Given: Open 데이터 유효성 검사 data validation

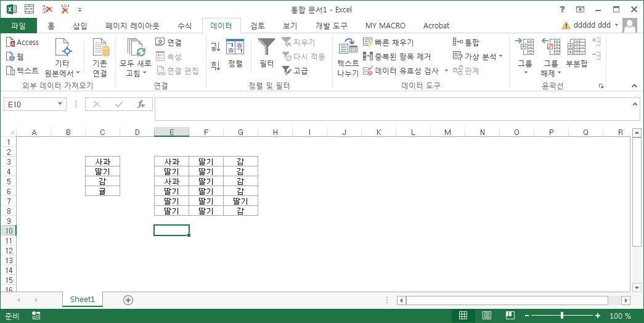Looking at the screenshot, I should tap(401, 70).
